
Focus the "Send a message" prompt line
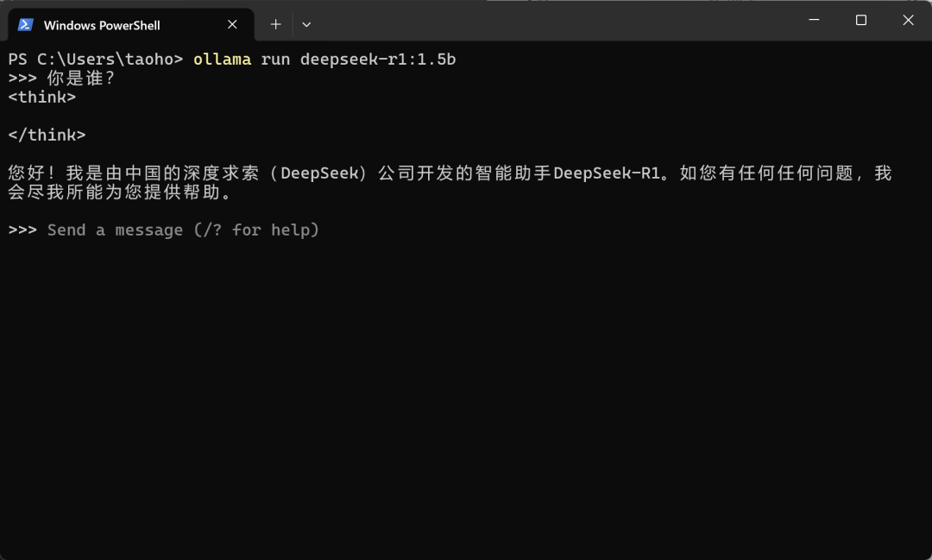point(183,230)
